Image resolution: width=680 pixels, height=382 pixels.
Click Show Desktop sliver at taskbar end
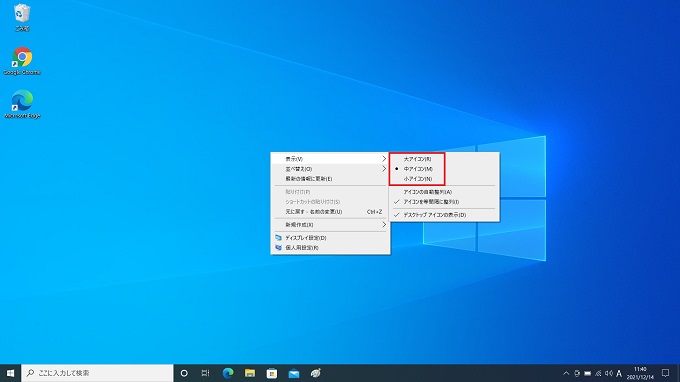(x=678, y=373)
